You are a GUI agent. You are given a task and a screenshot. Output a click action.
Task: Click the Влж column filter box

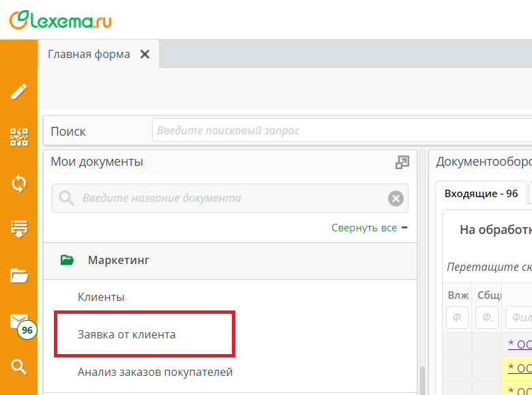coord(457,317)
